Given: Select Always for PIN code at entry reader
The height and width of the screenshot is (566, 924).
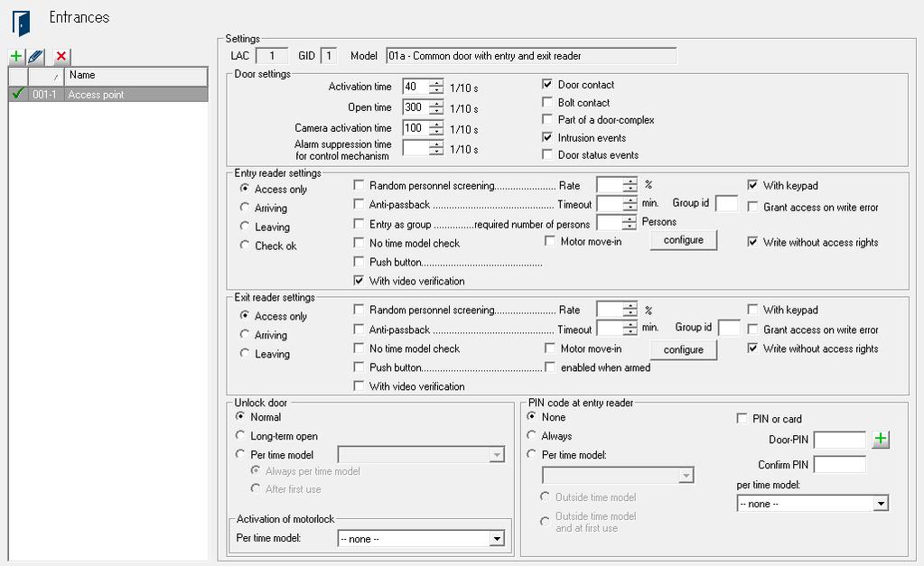Looking at the screenshot, I should pos(531,435).
